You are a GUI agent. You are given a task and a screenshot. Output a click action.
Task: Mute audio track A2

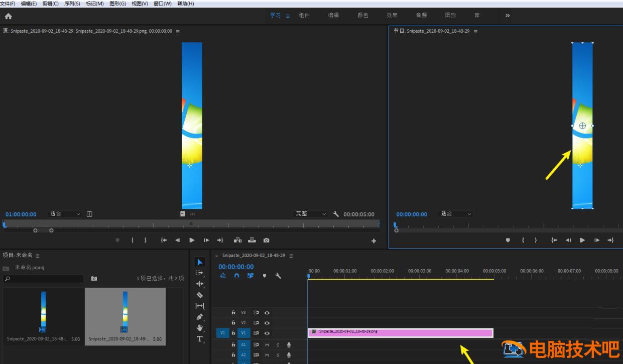coord(267,355)
